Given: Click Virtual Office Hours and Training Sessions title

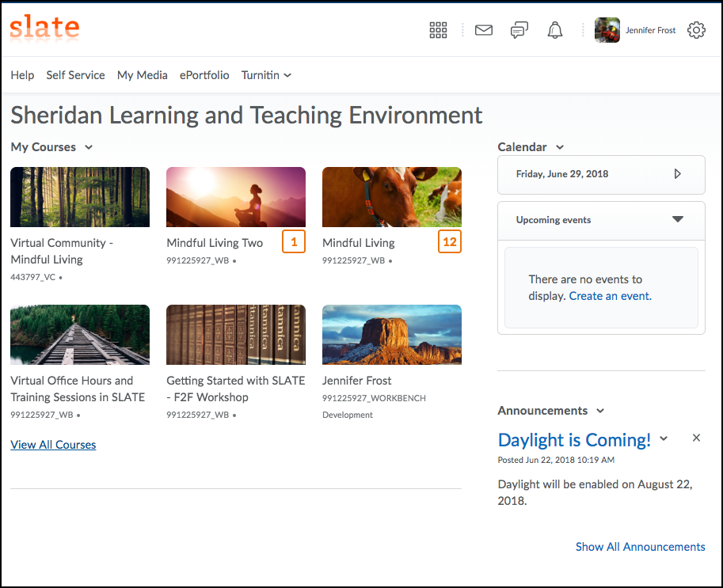Looking at the screenshot, I should tap(78, 389).
